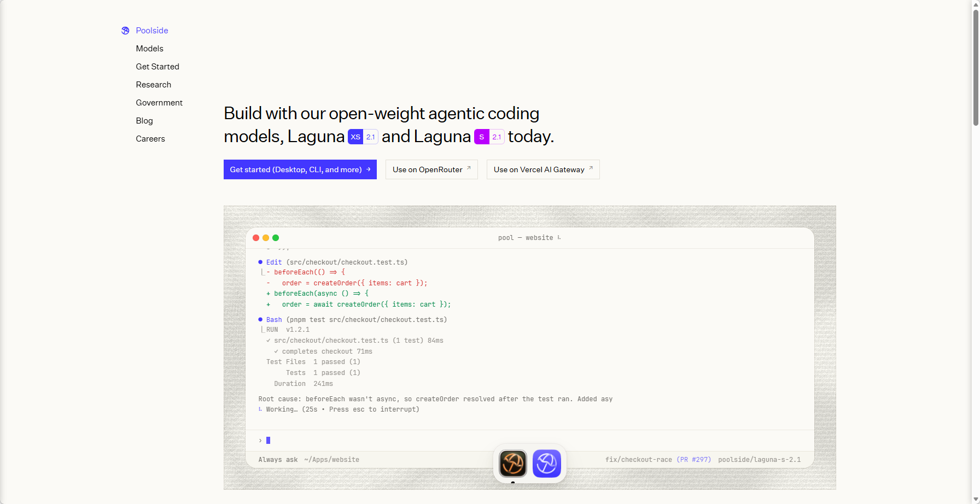Viewport: 980px width, 504px height.
Task: Click the added "beforeEach(async () => {" line
Action: 318,294
